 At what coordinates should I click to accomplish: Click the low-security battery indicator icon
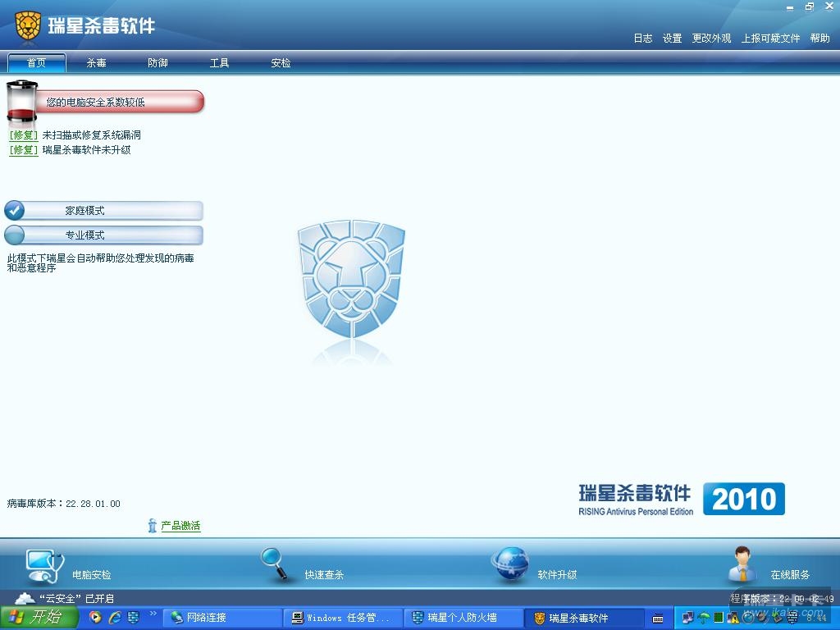click(21, 101)
